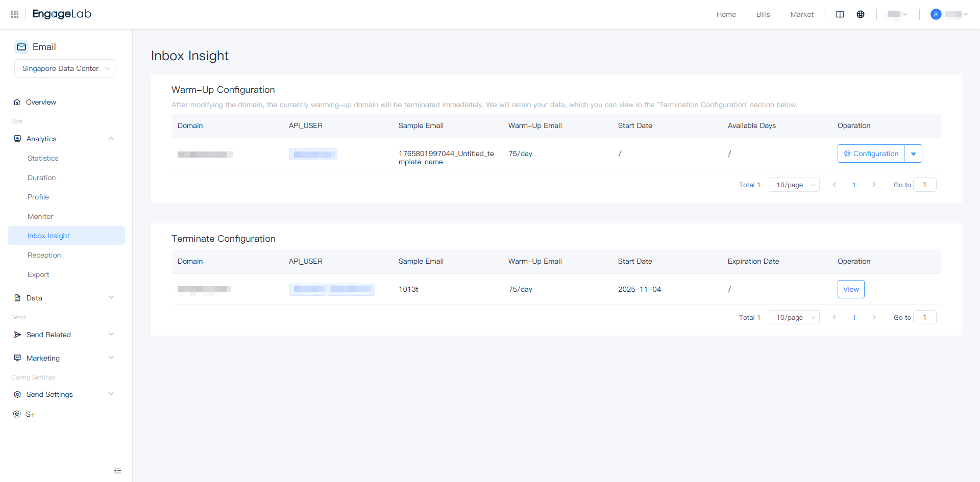Change Warm-Up table 10/page size
This screenshot has width=980, height=482.
(794, 185)
